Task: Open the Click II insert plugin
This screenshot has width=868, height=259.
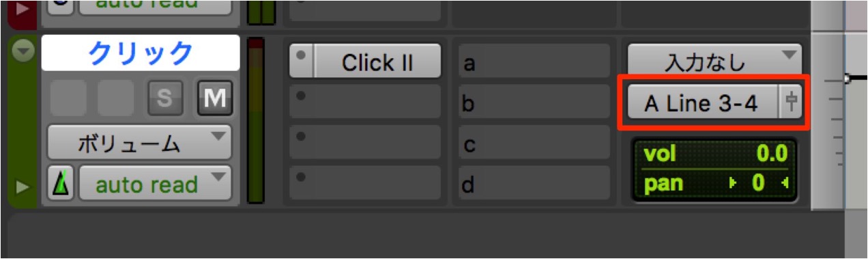Action: [377, 62]
